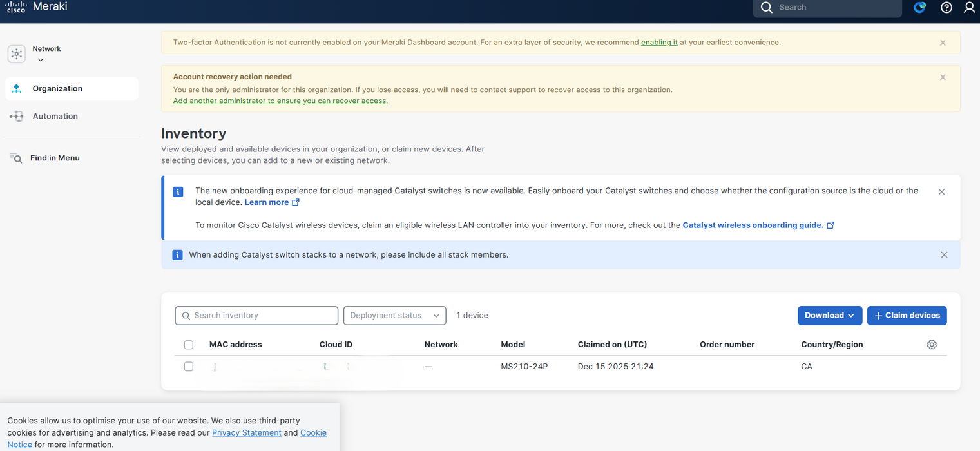Click the blue assistant icon in header

coord(920,8)
